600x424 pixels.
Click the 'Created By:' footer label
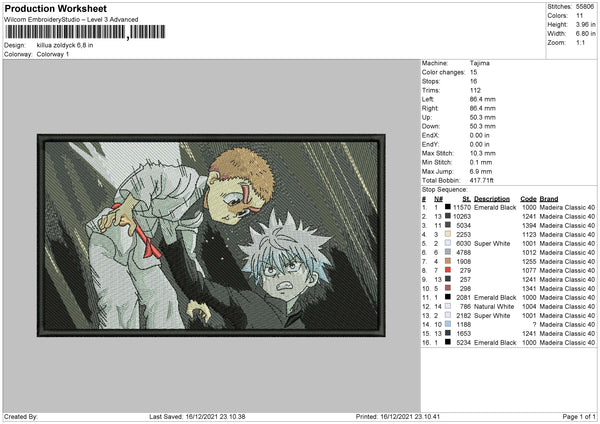[21, 416]
